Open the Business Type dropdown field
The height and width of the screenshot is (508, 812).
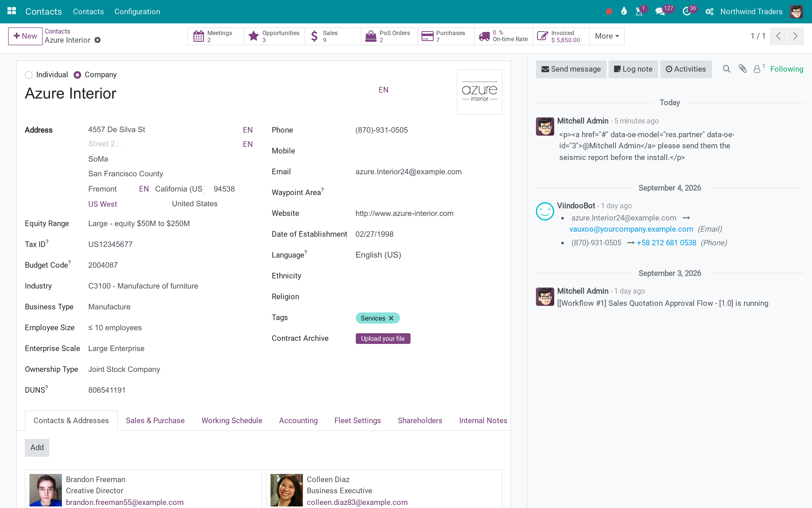point(170,307)
